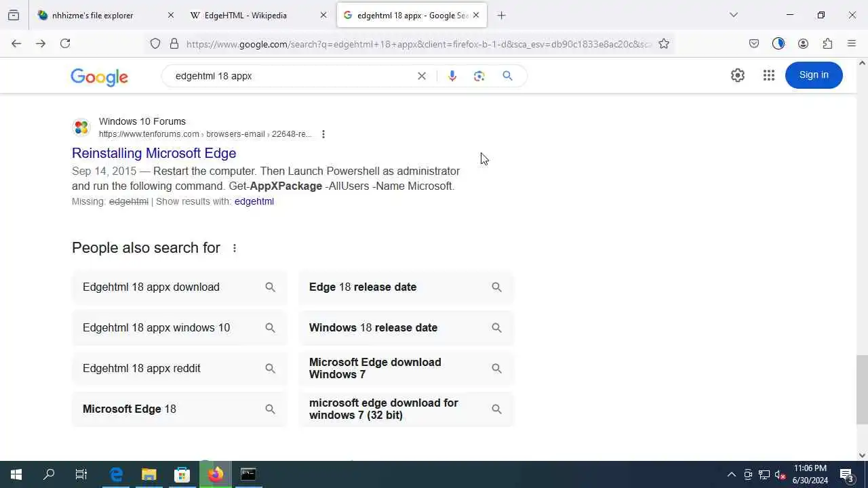
Task: Open the muted volume tray icon
Action: [x=781, y=474]
